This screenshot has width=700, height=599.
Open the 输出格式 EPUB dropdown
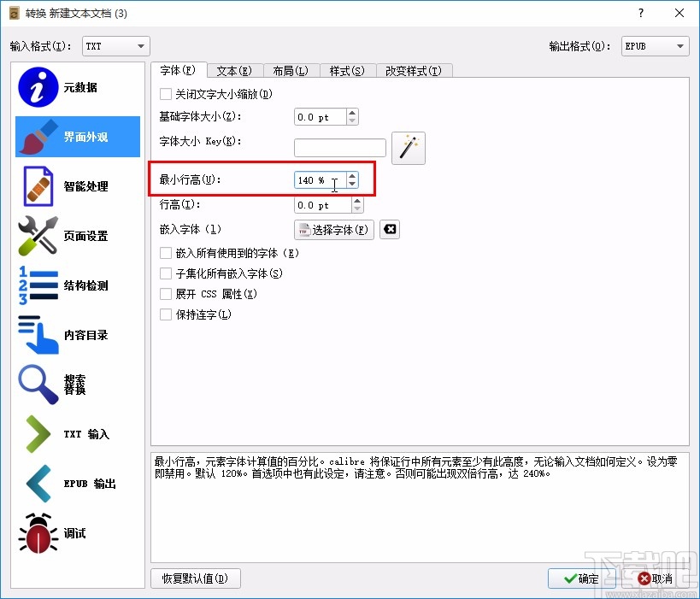[x=655, y=46]
